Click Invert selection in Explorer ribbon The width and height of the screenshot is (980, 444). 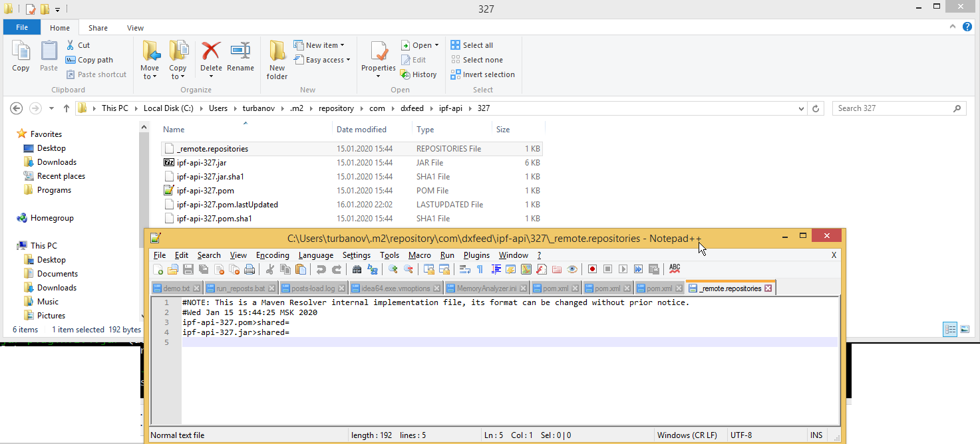coord(482,74)
